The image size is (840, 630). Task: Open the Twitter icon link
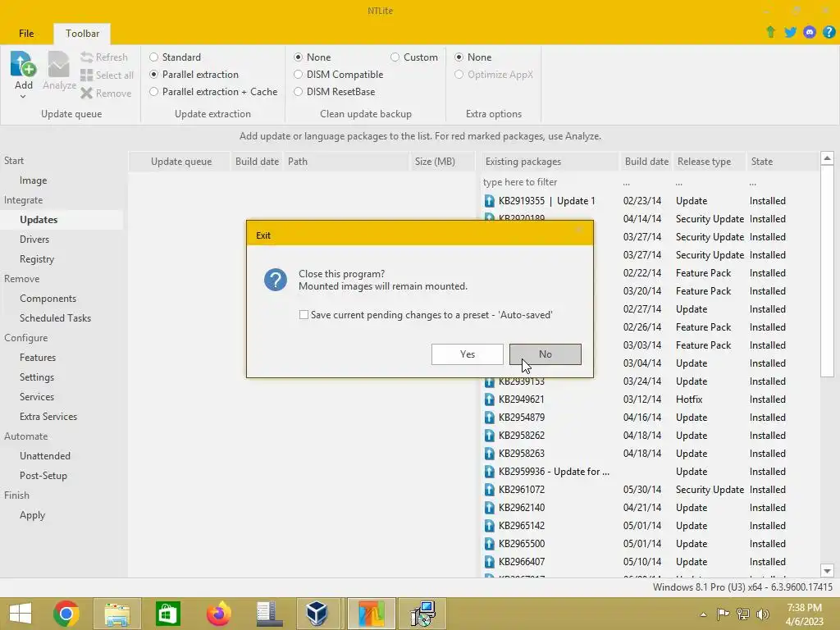(790, 32)
